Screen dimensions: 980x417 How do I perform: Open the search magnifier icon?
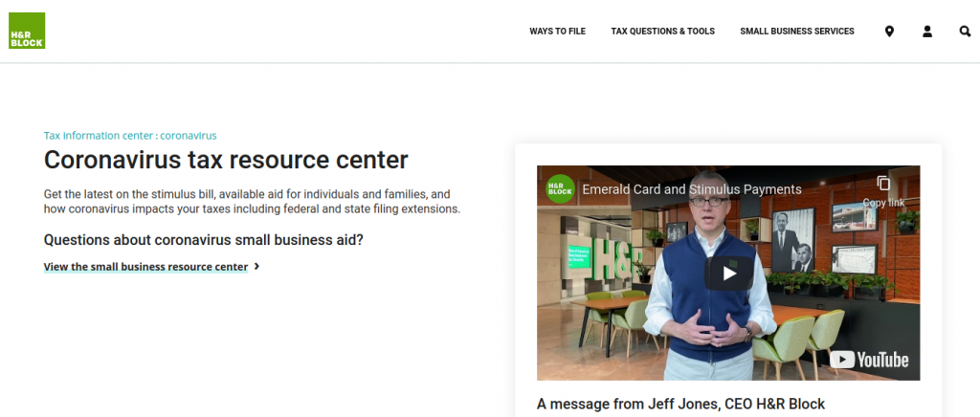[965, 32]
